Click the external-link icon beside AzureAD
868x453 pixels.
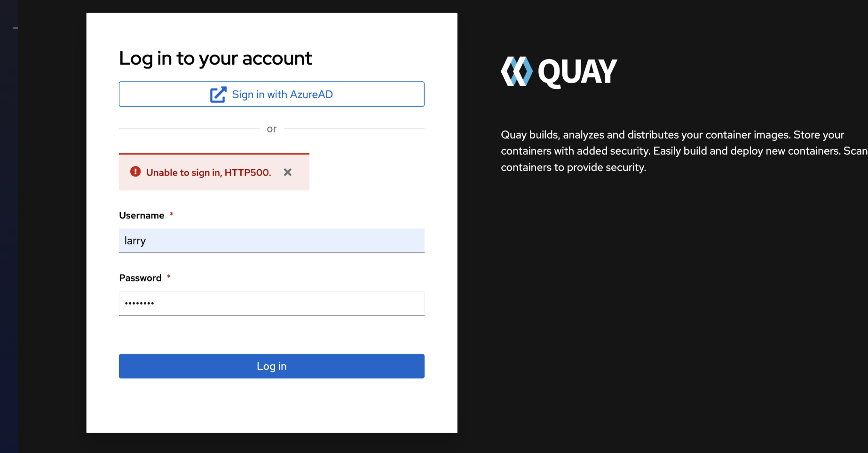click(218, 94)
